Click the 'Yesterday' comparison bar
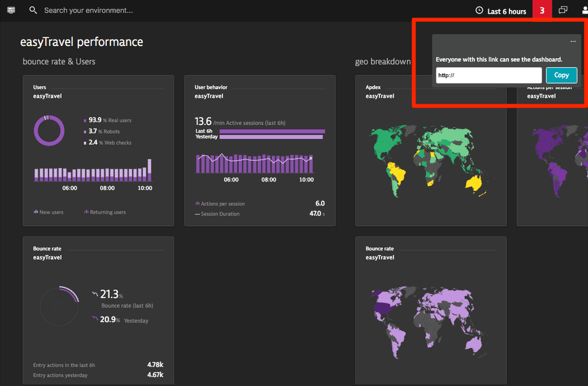The height and width of the screenshot is (386, 588). pyautogui.click(x=271, y=137)
